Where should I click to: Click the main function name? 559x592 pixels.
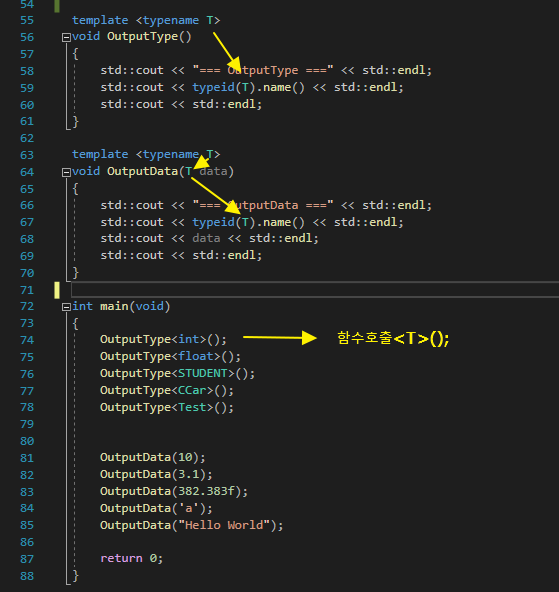click(x=114, y=306)
